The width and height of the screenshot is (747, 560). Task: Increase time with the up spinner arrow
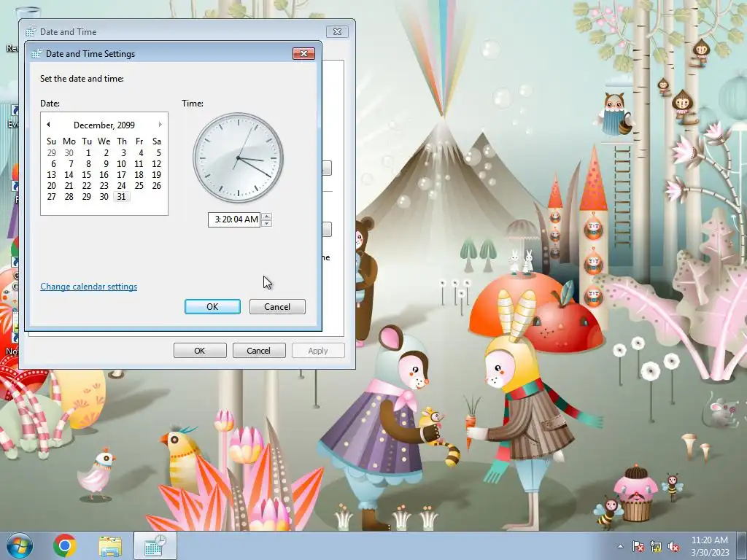(267, 216)
